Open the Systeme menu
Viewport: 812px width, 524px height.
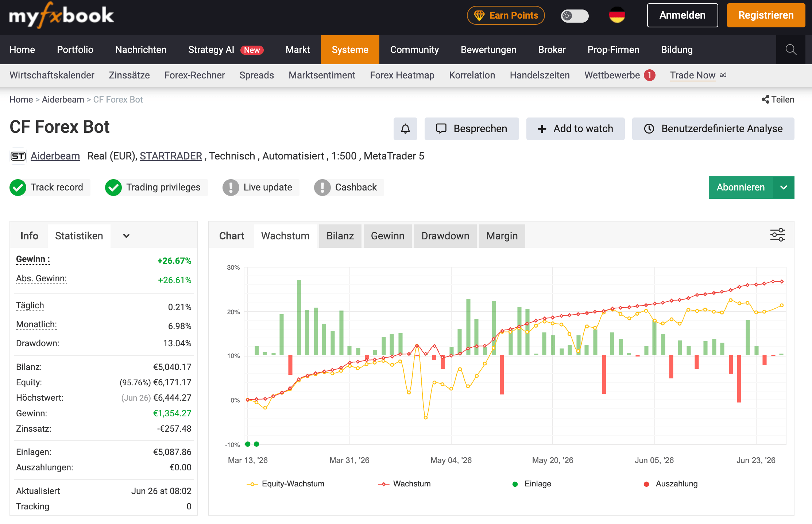coord(350,50)
